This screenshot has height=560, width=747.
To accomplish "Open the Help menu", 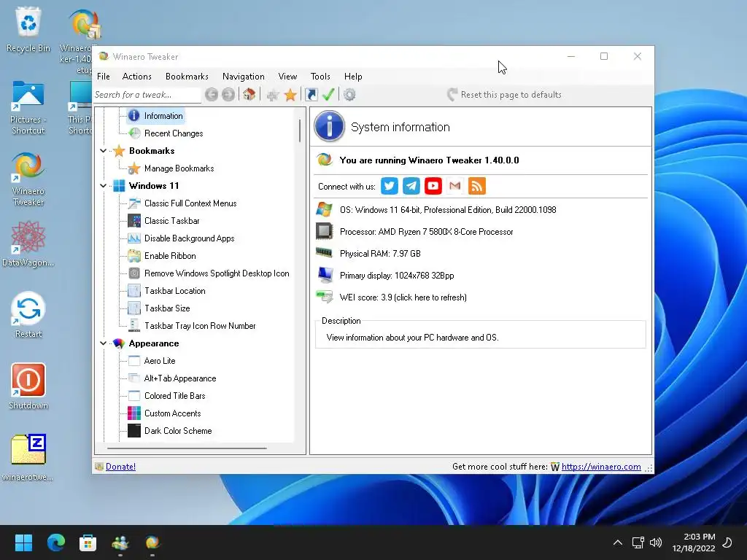I will 353,76.
